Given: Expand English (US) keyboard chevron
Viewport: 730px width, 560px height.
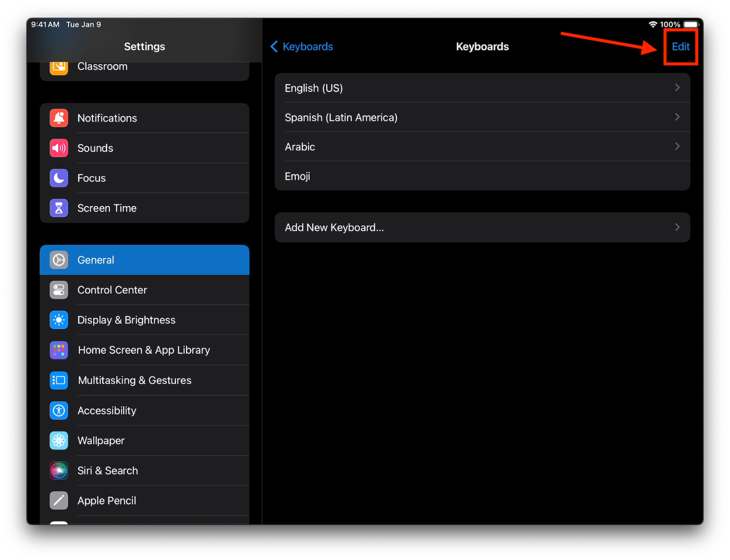Looking at the screenshot, I should [677, 88].
